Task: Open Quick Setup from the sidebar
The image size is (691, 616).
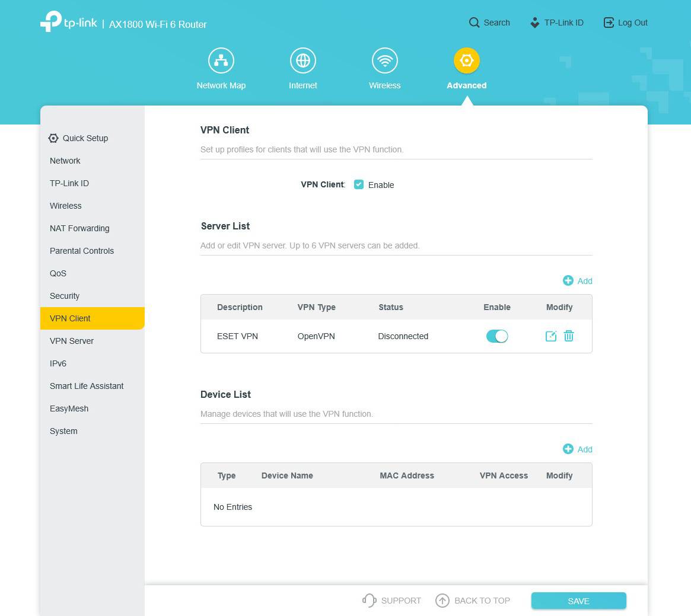Action: pos(85,138)
